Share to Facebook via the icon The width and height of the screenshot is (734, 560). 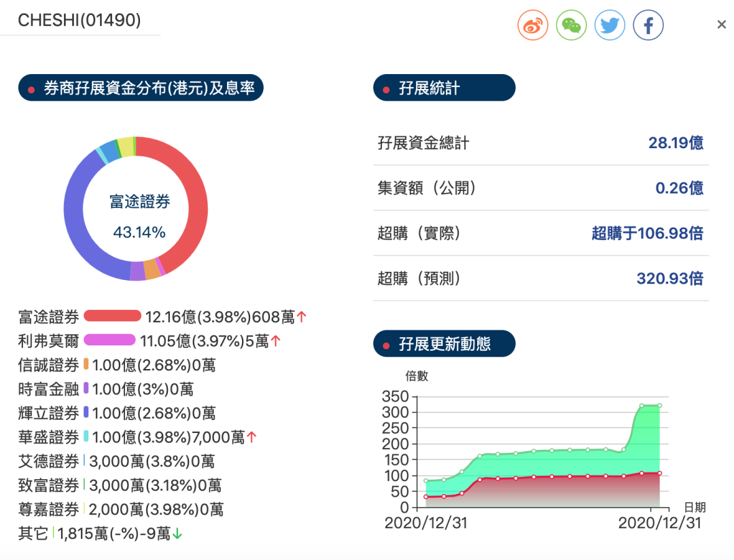pos(648,26)
